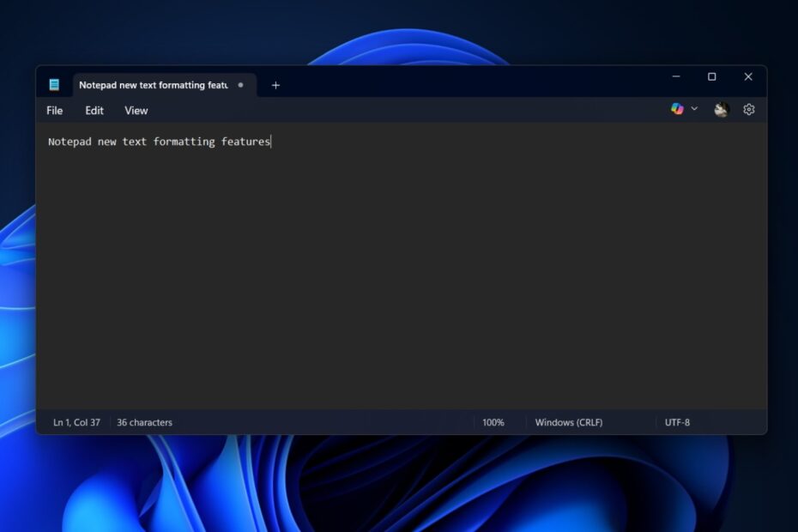798x532 pixels.
Task: Click the unsaved changes dot on the tab
Action: (x=241, y=85)
